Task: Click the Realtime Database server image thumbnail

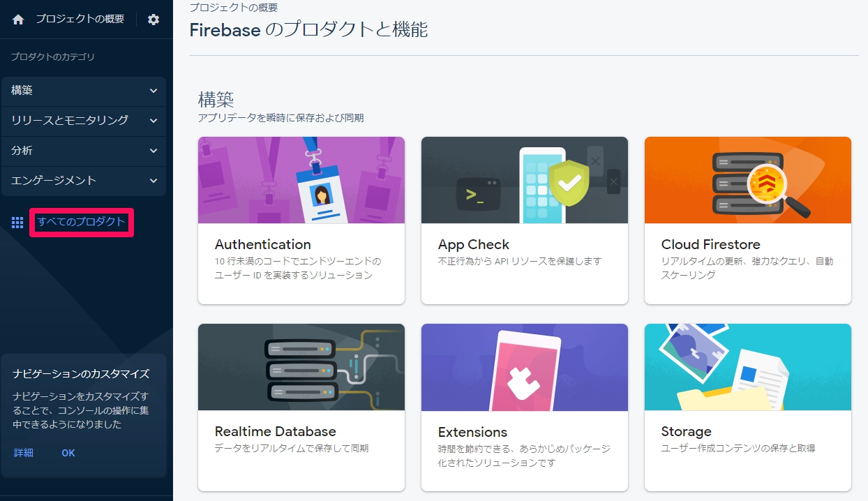Action: 301,367
